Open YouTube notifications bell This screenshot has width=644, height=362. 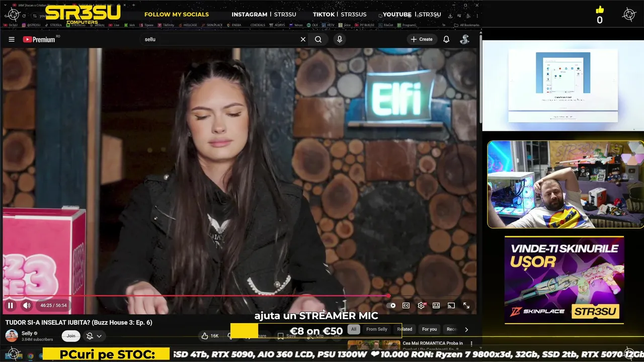tap(446, 39)
